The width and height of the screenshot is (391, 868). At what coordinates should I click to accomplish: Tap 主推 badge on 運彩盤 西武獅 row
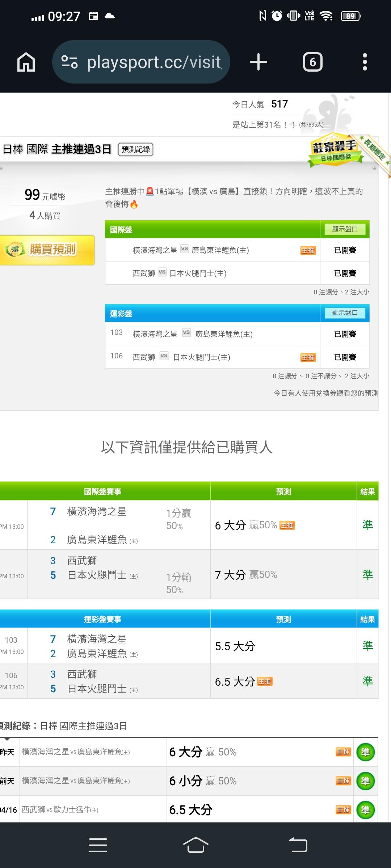[308, 357]
